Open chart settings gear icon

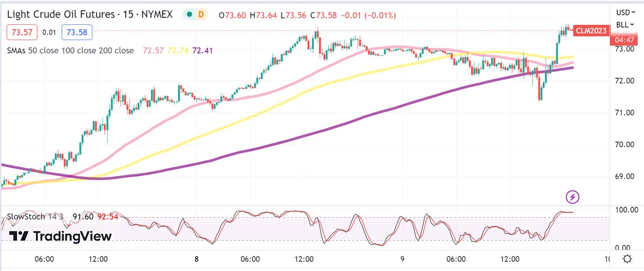(x=627, y=259)
